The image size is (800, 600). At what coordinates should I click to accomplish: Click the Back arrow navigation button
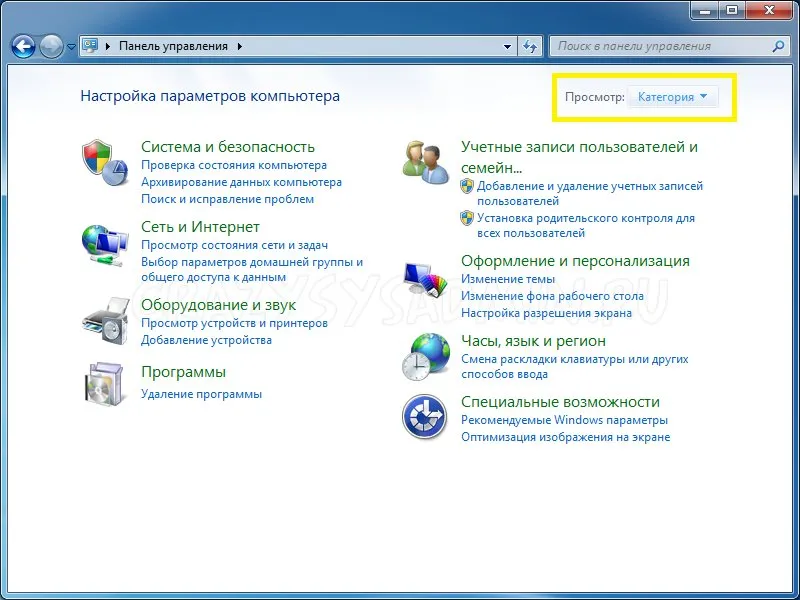point(23,46)
